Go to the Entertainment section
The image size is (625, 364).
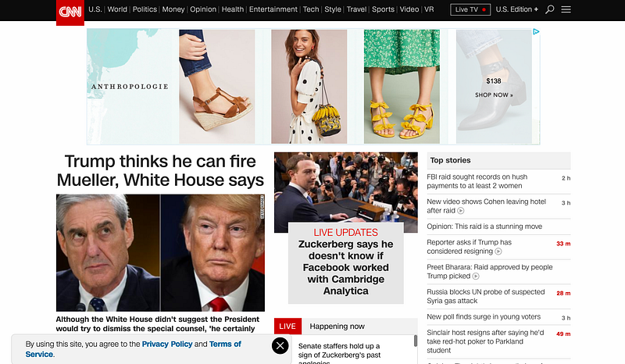tap(273, 9)
